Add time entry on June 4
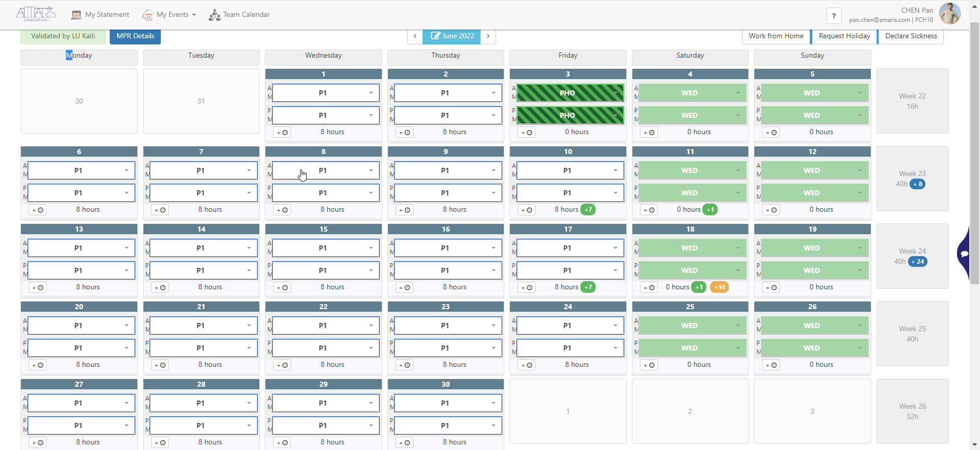 click(649, 133)
